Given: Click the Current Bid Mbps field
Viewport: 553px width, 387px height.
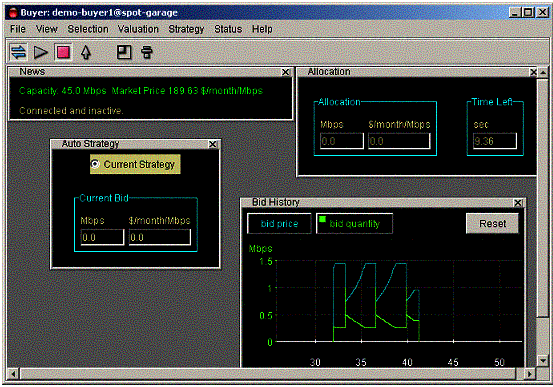Looking at the screenshot, I should pyautogui.click(x=102, y=237).
